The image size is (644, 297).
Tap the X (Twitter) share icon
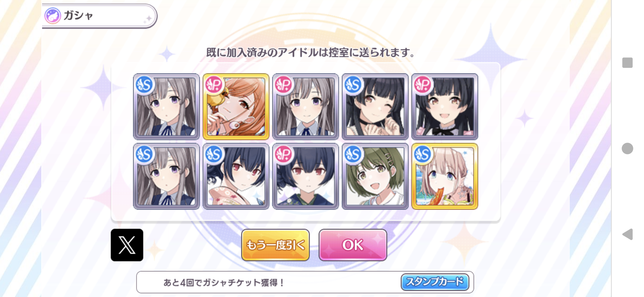click(127, 245)
